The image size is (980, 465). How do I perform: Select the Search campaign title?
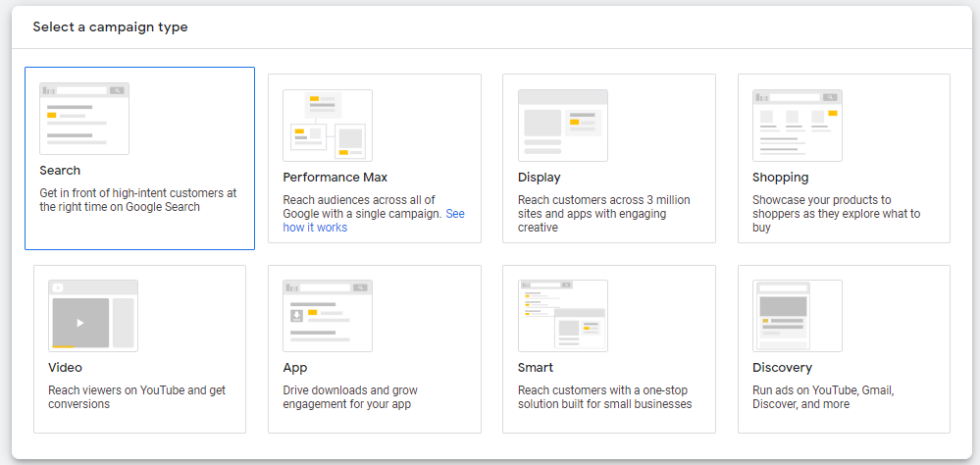[x=60, y=171]
